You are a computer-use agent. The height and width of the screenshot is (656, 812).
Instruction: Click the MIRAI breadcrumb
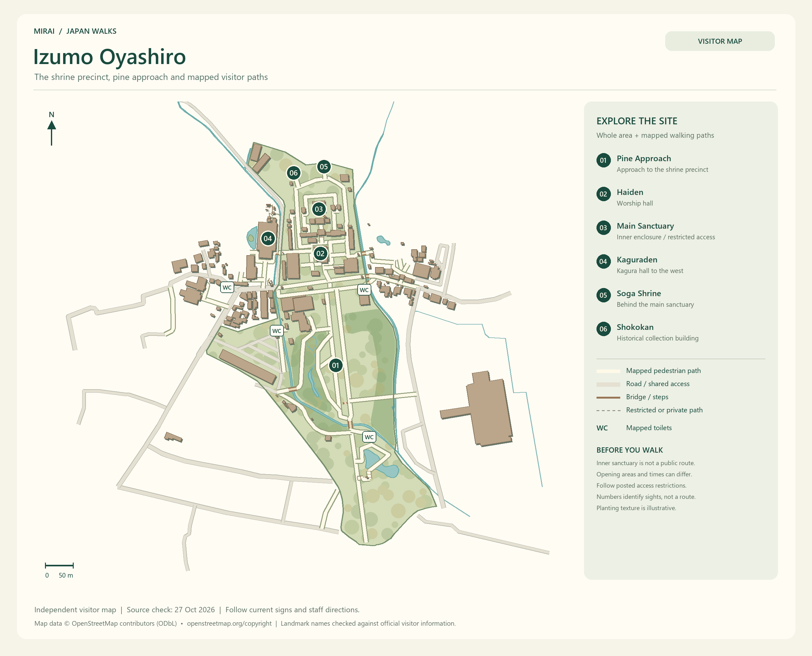click(44, 31)
